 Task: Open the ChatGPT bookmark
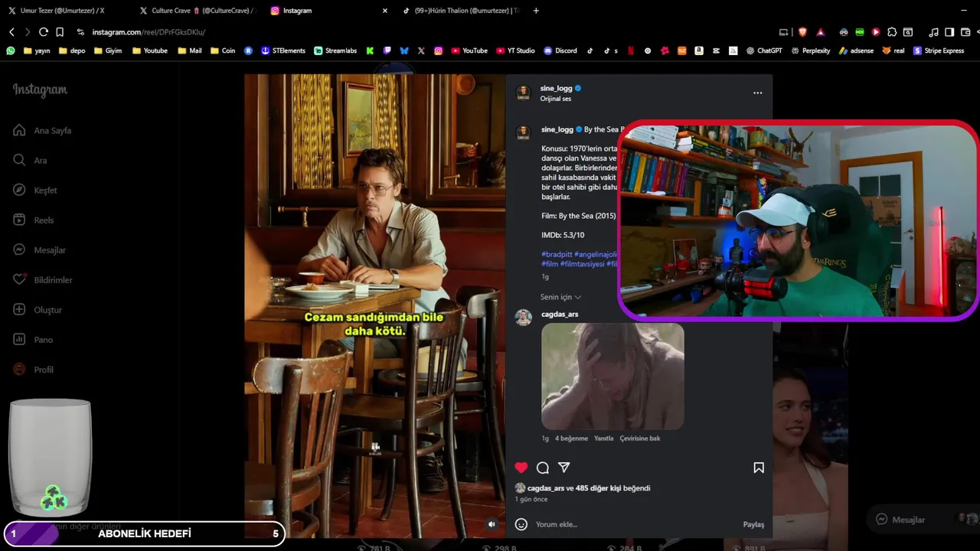pyautogui.click(x=764, y=51)
